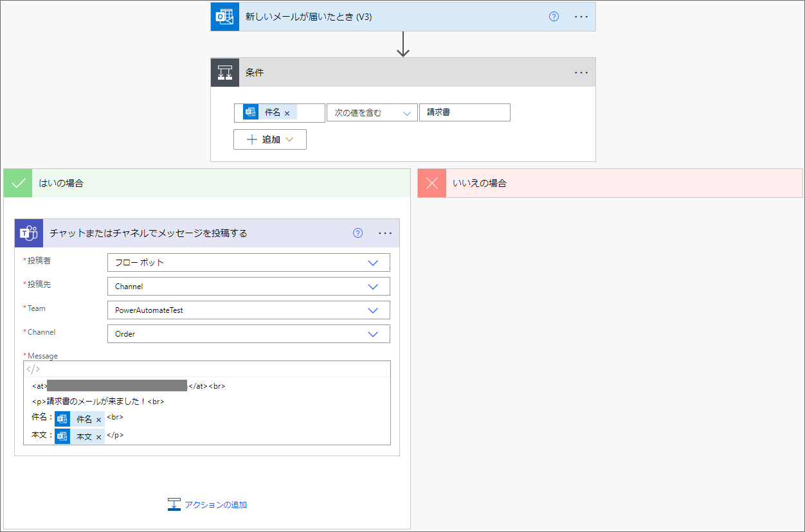Image resolution: width=805 pixels, height=532 pixels.
Task: Click the 追加 button in the condition
Action: (270, 139)
